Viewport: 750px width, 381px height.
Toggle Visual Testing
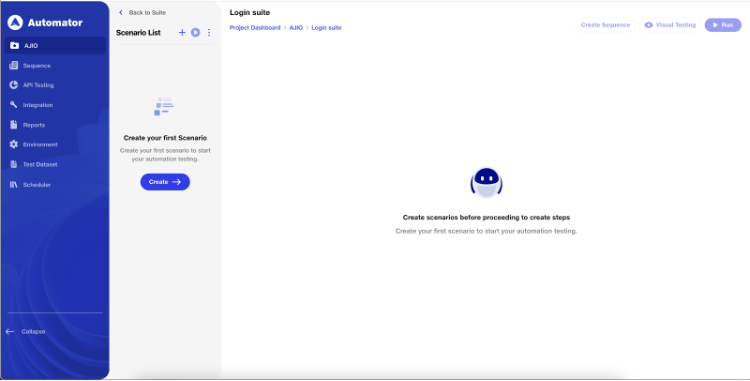click(x=670, y=25)
